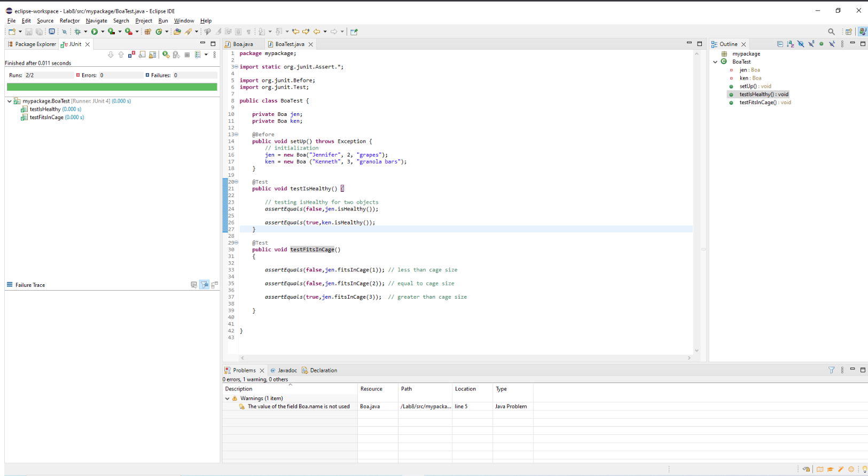Image resolution: width=868 pixels, height=476 pixels.
Task: Toggle Hide Local Types in Outline
Action: pyautogui.click(x=832, y=44)
